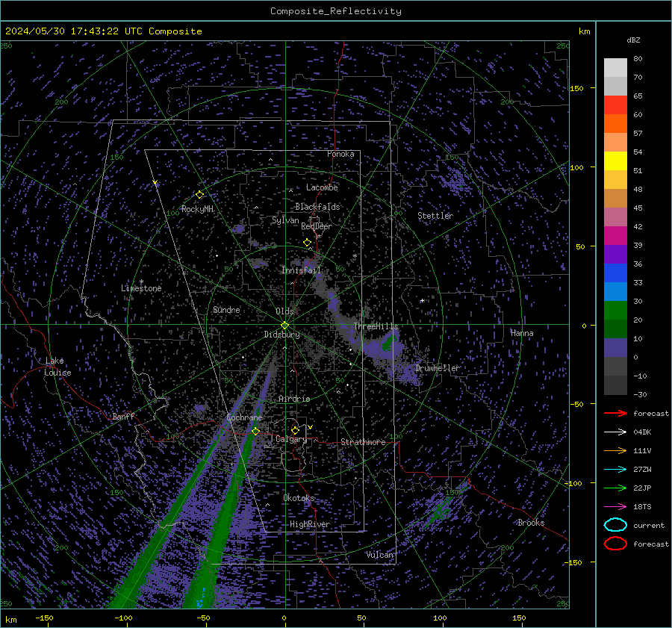Click the Drumheller city label
Viewport: 672px width, 628px height.
(x=438, y=368)
